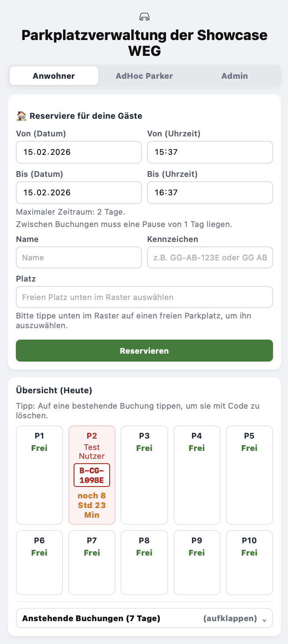Click the caravan icon above the page title
The image size is (288, 644).
pyautogui.click(x=144, y=17)
